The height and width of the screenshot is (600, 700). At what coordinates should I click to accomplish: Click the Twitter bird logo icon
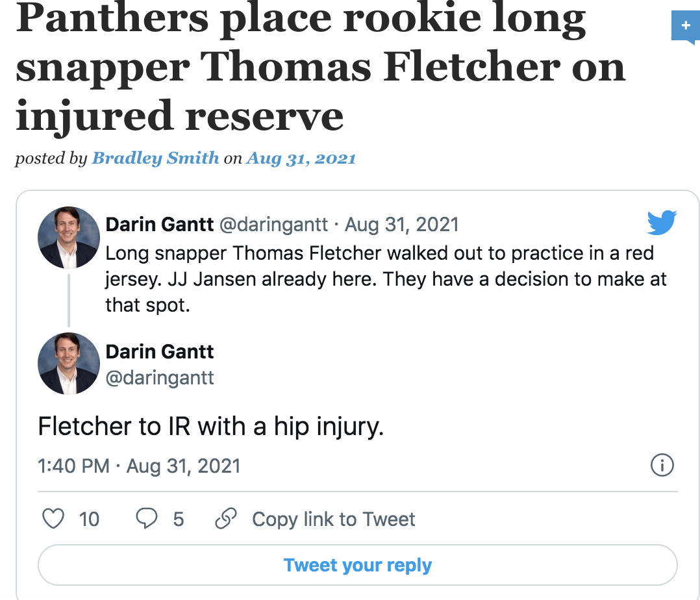(662, 222)
